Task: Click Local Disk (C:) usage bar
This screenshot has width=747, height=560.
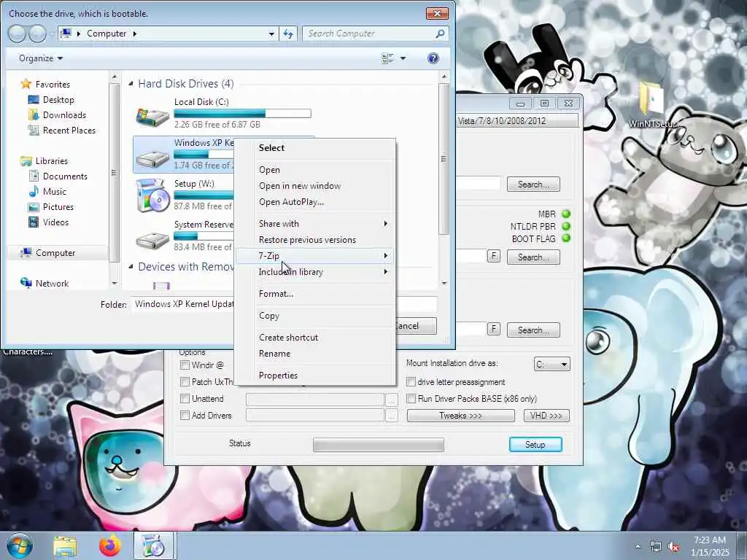Action: tap(242, 113)
